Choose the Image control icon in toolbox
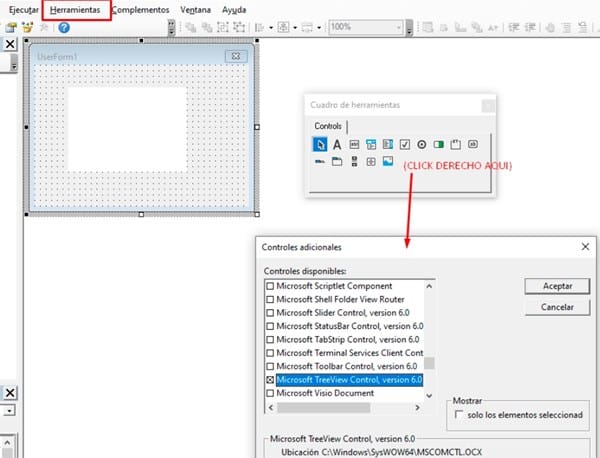Viewport: 600px width, 458px height. [x=388, y=161]
